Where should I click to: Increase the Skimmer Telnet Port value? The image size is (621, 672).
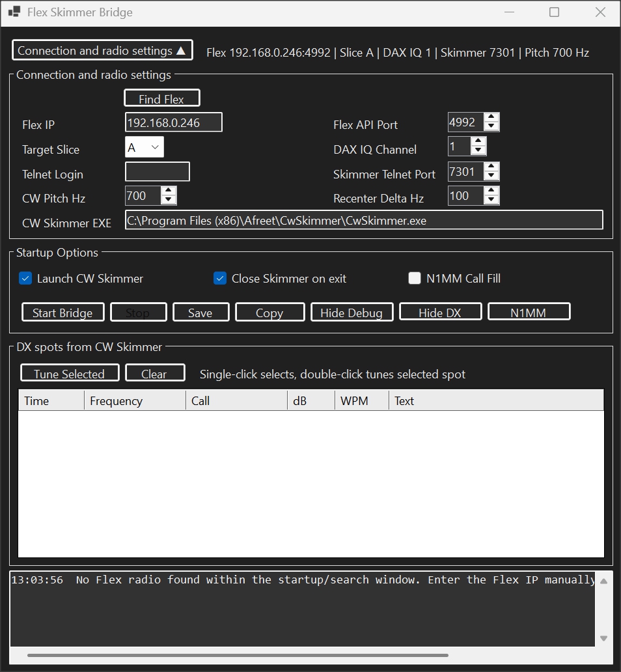coord(491,167)
